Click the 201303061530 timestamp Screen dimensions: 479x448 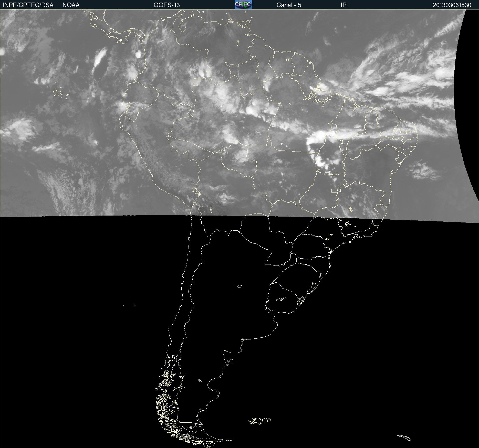coord(452,5)
